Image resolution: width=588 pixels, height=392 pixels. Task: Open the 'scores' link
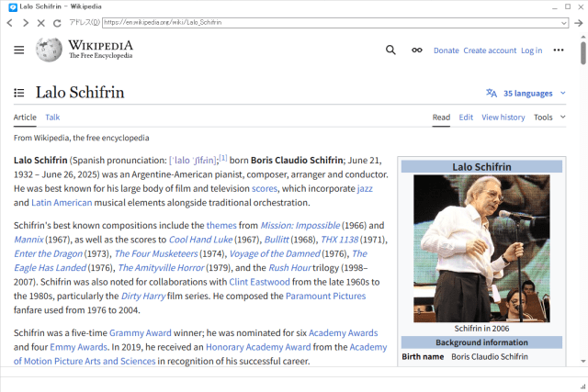point(265,188)
